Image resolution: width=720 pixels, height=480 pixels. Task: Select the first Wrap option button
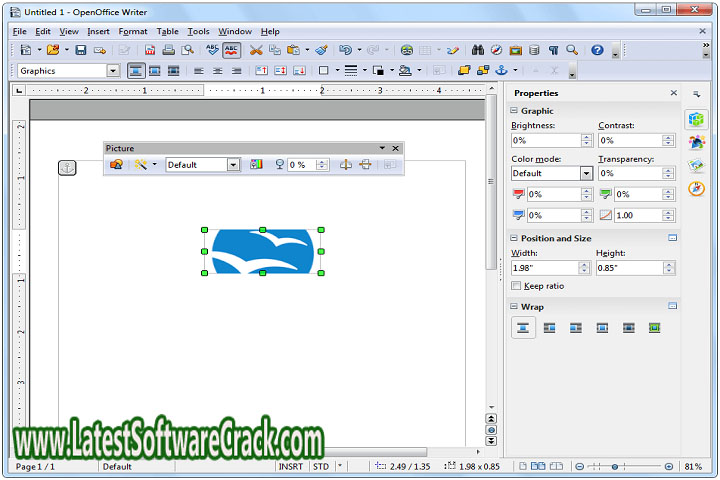point(523,327)
